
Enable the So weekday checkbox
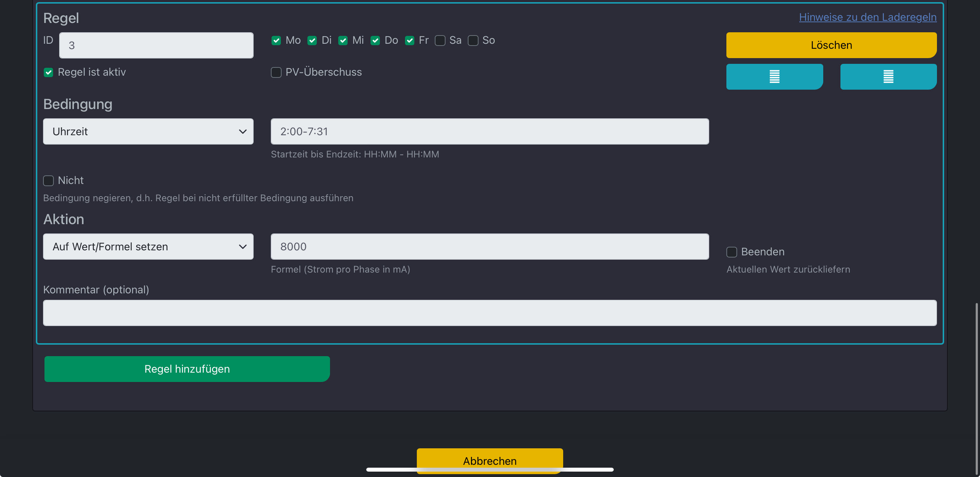(x=473, y=40)
